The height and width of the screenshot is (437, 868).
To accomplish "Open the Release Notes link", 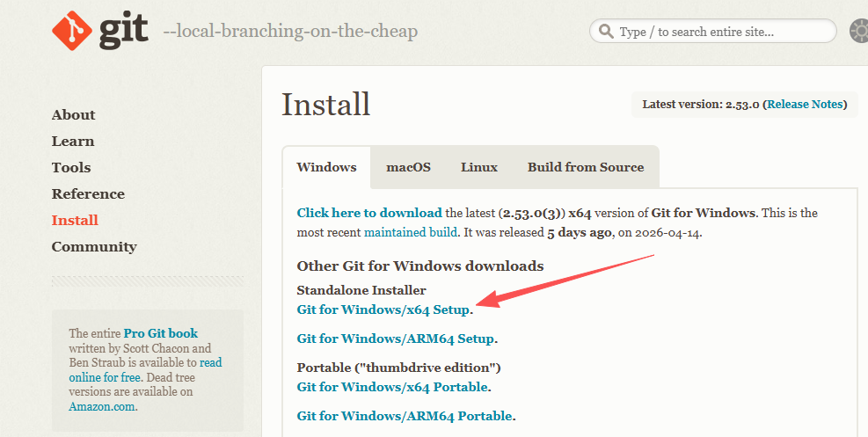I will 805,104.
